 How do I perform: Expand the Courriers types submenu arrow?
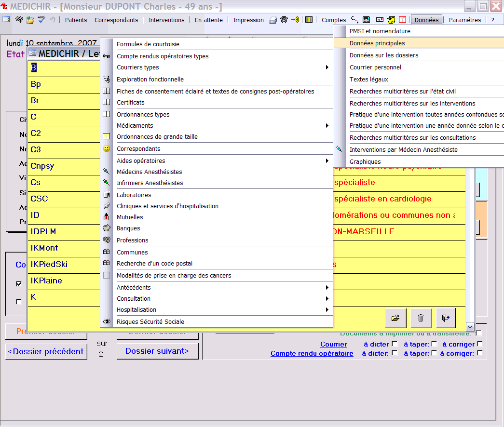(327, 67)
